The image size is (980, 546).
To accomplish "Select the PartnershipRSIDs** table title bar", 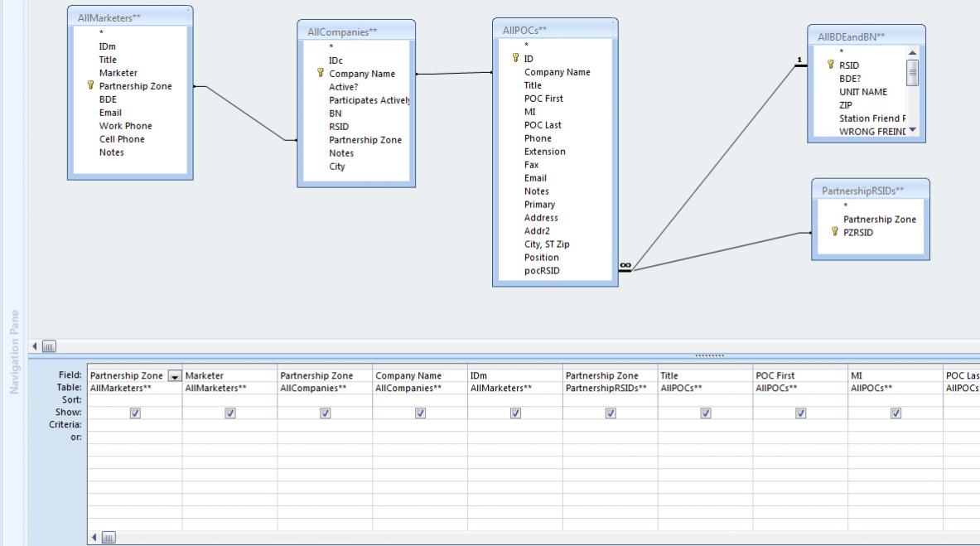I will point(871,191).
